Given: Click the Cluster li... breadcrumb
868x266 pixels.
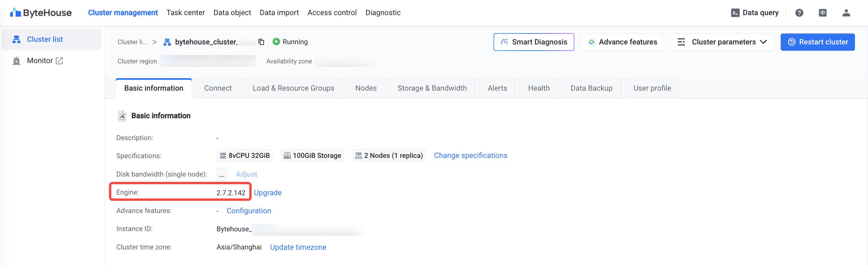Looking at the screenshot, I should pos(132,42).
